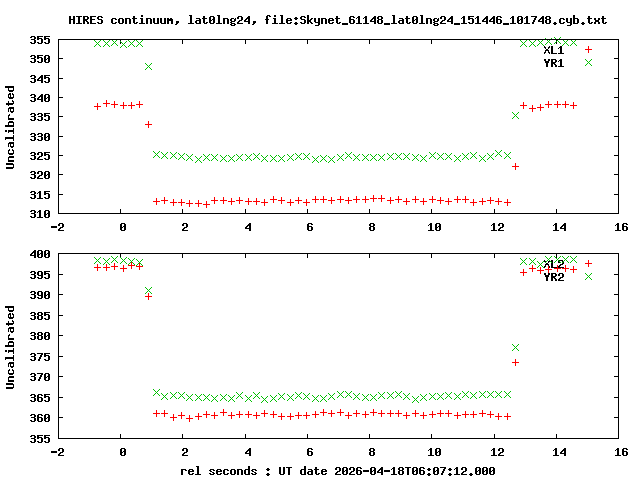Click the '365' y-axis tick label
Image resolution: width=640 pixels, height=480 pixels.
(40, 398)
